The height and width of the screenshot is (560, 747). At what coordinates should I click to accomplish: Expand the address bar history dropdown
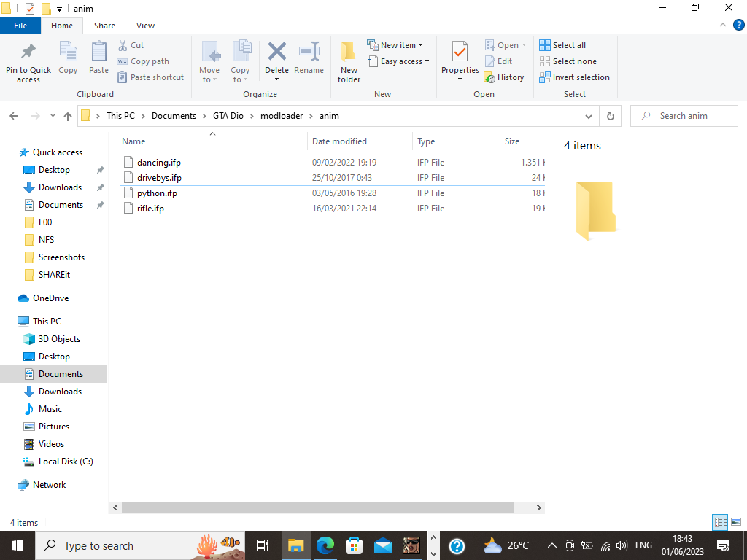(x=589, y=116)
